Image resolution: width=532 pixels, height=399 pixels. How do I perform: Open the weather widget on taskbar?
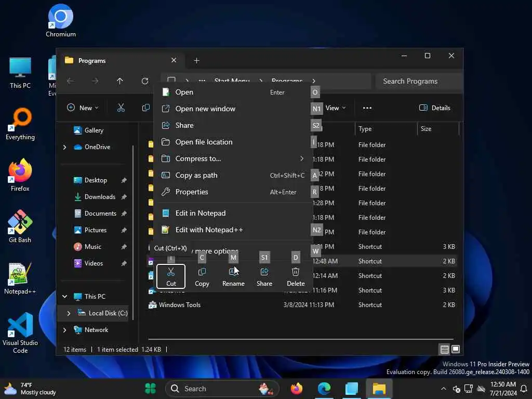pyautogui.click(x=30, y=389)
